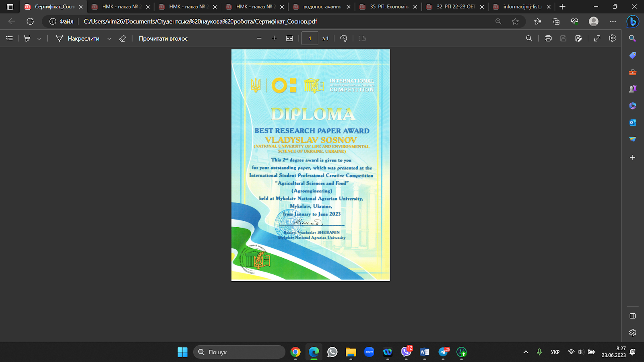Open the Drop sidebar tool
644x362 pixels.
point(633,139)
